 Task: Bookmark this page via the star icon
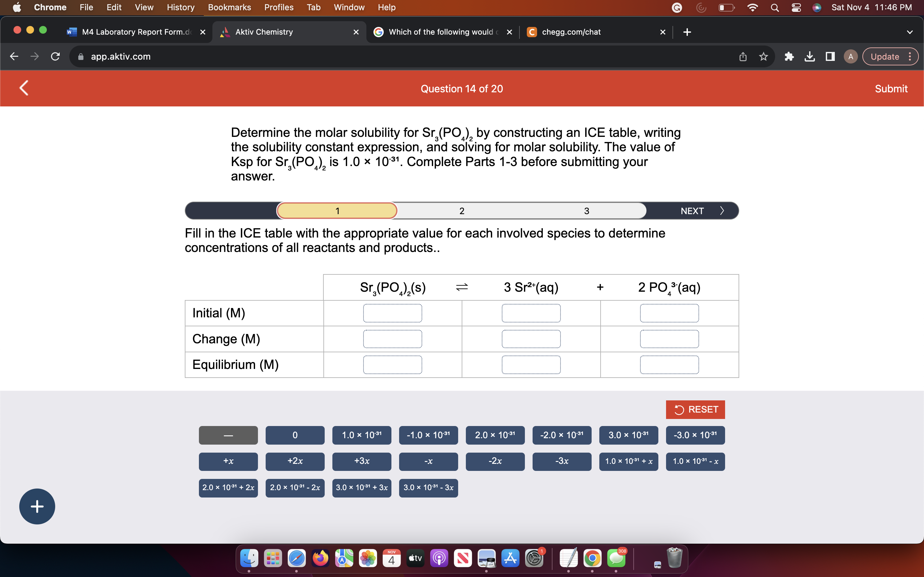(763, 56)
